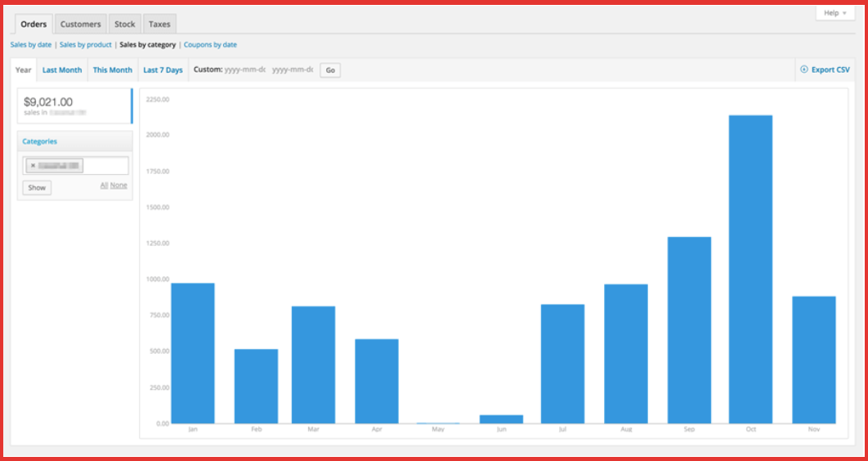Click the Show button
This screenshot has height=461, width=868.
pyautogui.click(x=37, y=188)
